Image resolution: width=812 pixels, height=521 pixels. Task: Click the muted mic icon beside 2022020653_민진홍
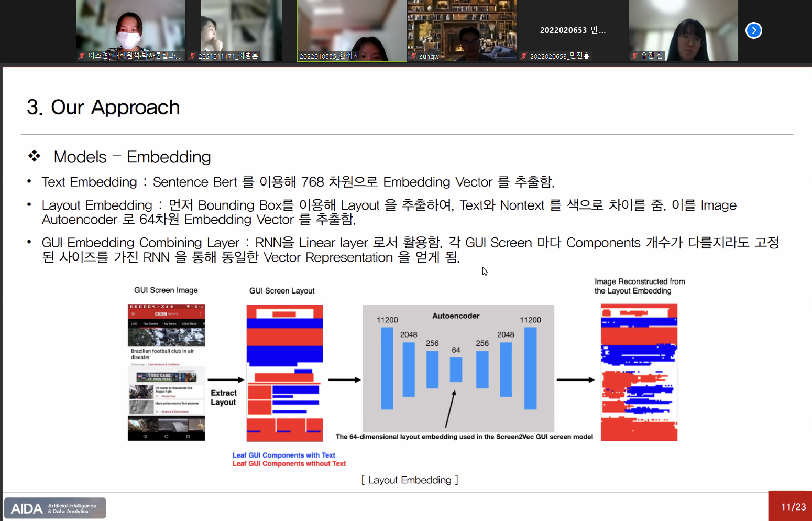[524, 56]
